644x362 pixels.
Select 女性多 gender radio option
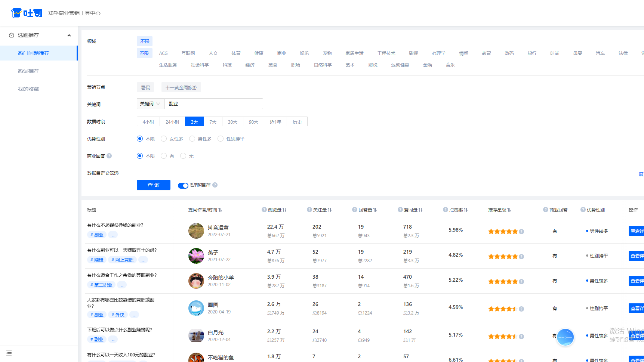[x=164, y=139]
